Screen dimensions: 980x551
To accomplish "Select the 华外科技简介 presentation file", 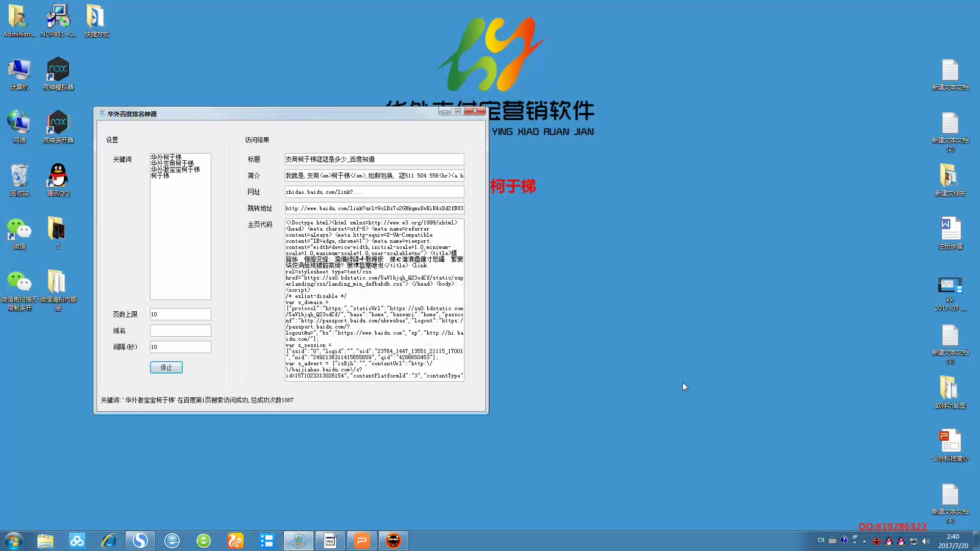I will click(950, 445).
